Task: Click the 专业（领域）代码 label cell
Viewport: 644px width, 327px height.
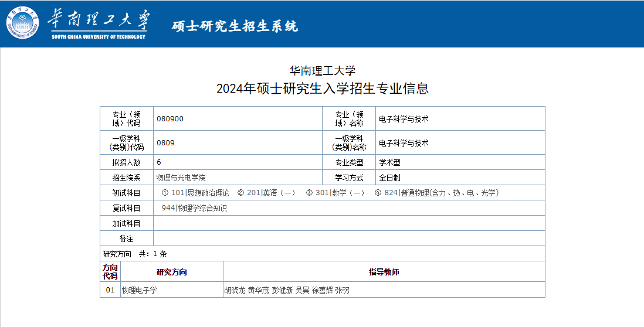Action: coord(127,118)
